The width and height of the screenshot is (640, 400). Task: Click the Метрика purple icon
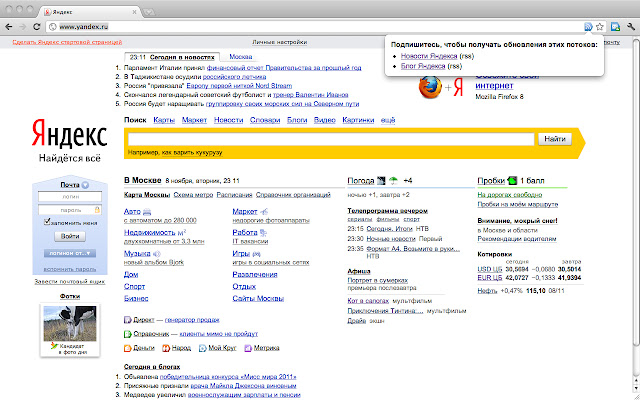(x=248, y=348)
